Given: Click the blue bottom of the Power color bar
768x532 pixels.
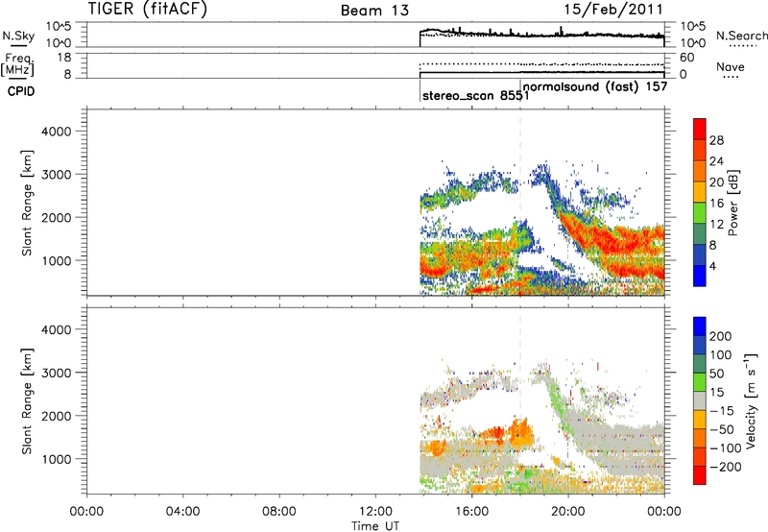Looking at the screenshot, I should 700,276.
